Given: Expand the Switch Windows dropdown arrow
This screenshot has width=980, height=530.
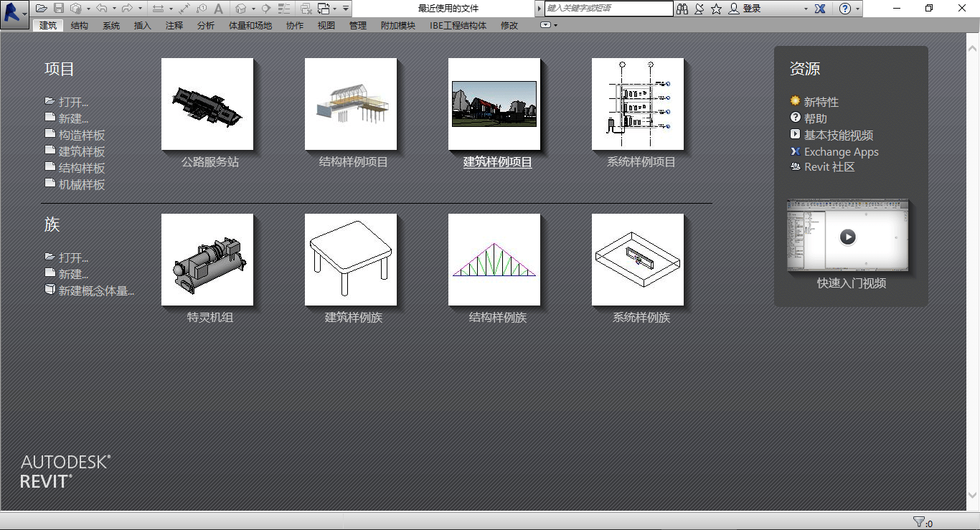Looking at the screenshot, I should click(x=334, y=9).
